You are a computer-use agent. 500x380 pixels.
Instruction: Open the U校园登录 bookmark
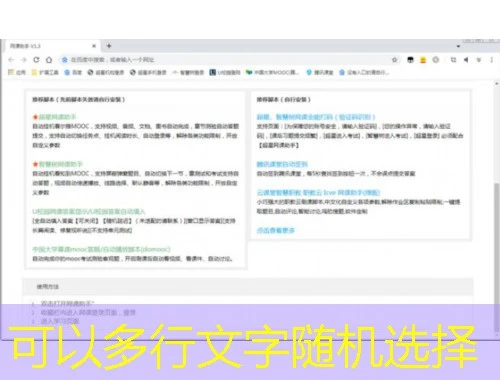point(225,72)
